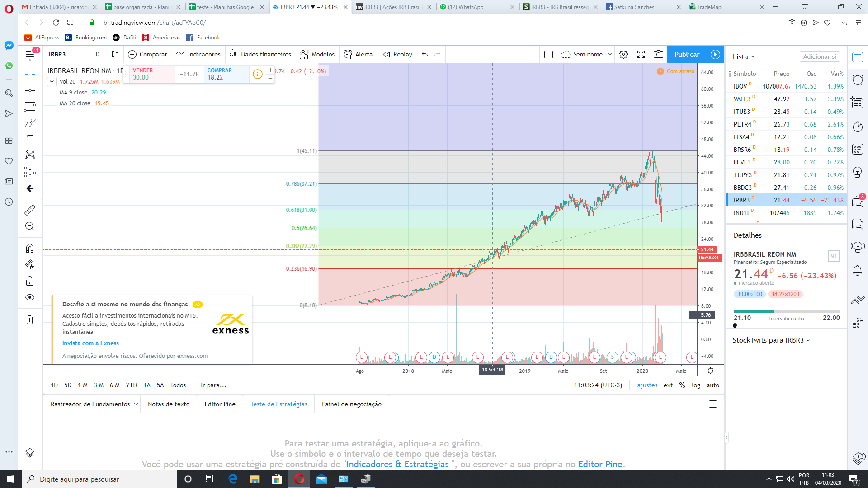
Task: Select the chart layout square icon
Action: [548, 54]
